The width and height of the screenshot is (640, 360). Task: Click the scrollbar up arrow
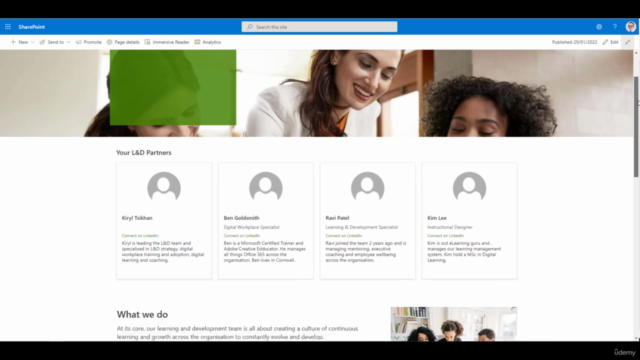636,53
